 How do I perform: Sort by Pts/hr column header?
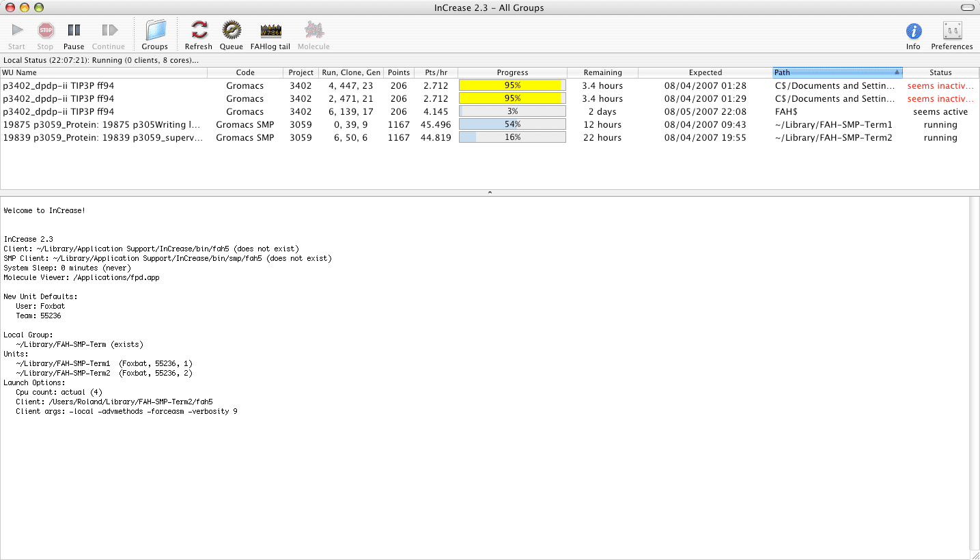coord(436,72)
